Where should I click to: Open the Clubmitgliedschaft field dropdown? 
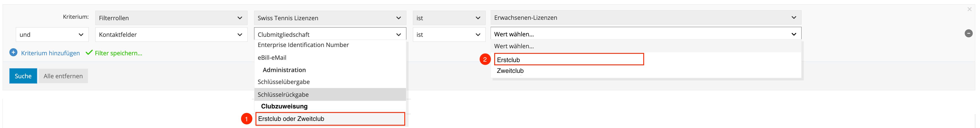tap(330, 35)
